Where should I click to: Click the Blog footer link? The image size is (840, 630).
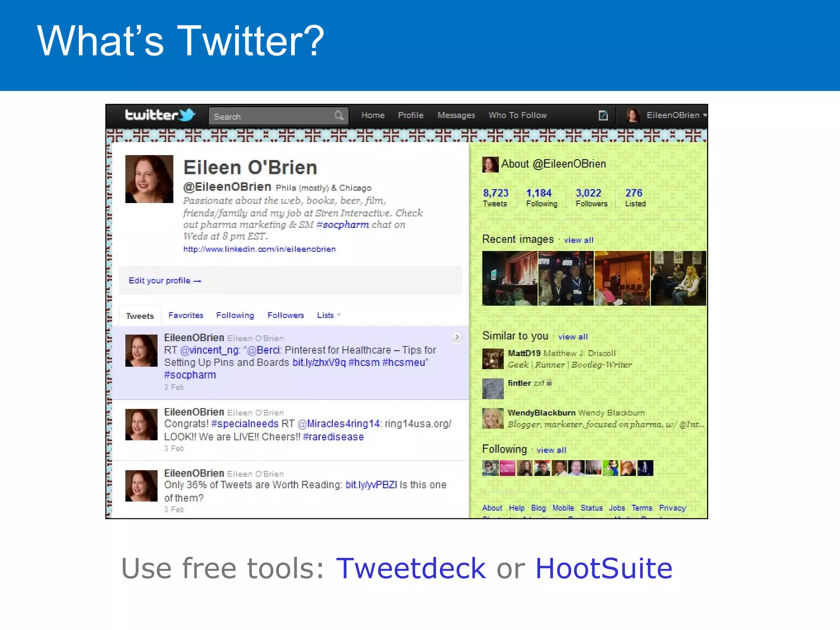tap(538, 508)
